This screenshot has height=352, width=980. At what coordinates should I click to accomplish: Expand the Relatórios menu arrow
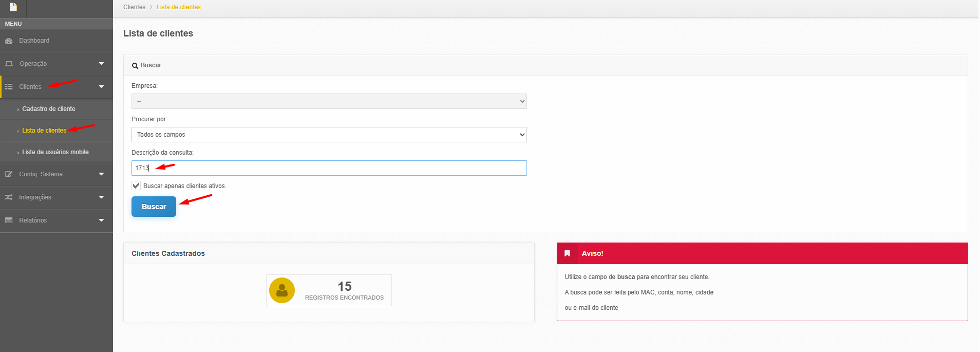(x=101, y=220)
